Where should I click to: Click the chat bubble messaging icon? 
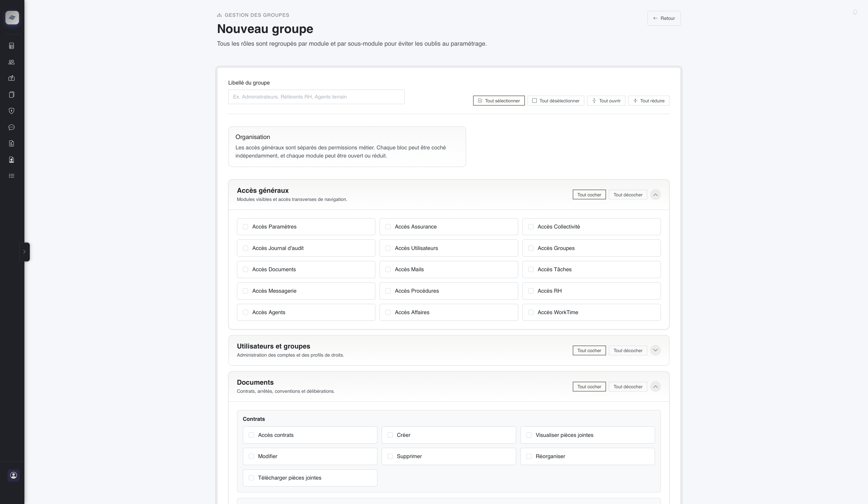(11, 127)
